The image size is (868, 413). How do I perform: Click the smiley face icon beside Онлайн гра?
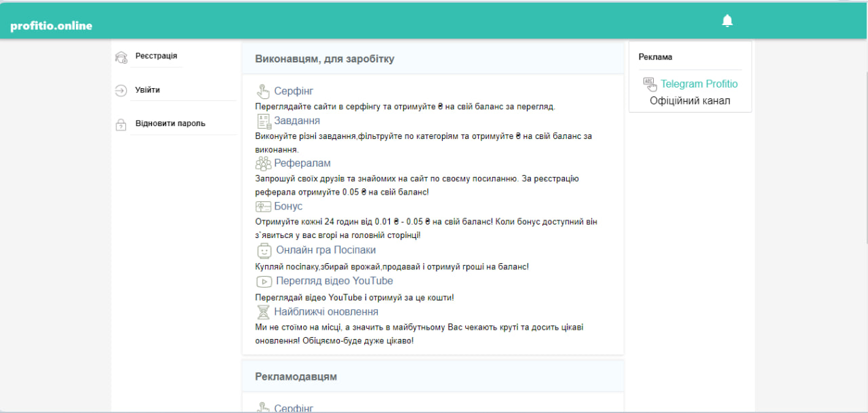point(264,250)
